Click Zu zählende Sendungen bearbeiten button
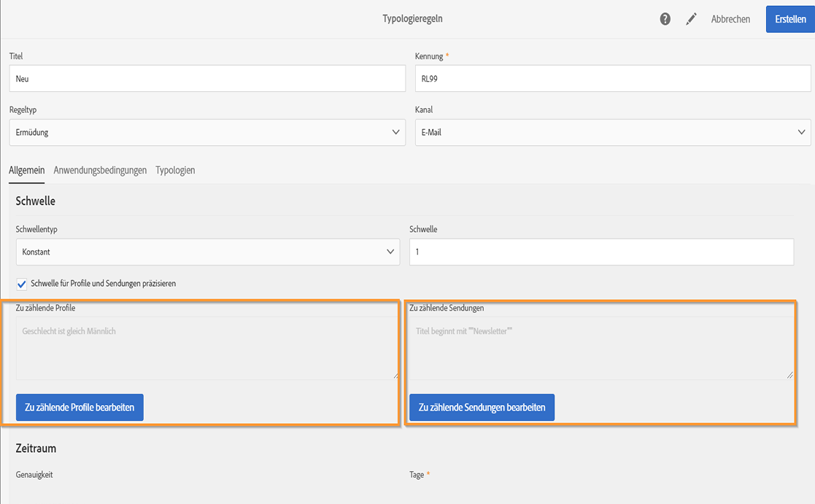This screenshot has height=504, width=815. click(x=482, y=408)
